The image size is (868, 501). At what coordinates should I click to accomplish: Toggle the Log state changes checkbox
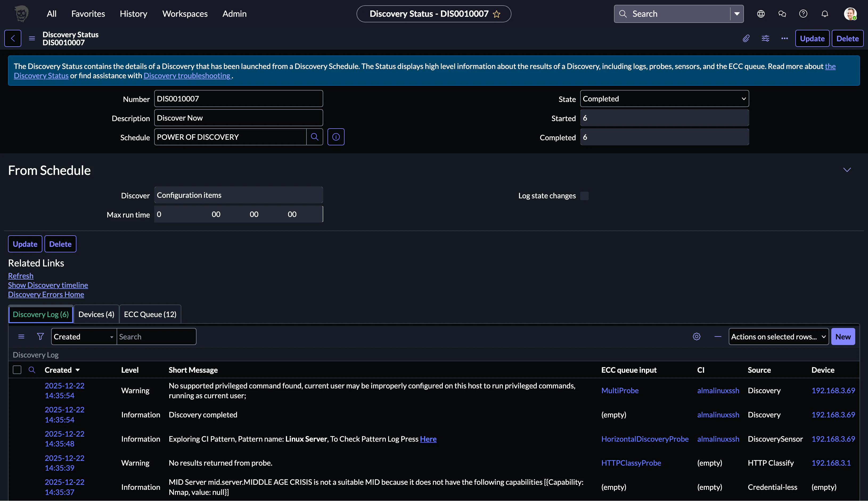click(x=584, y=196)
